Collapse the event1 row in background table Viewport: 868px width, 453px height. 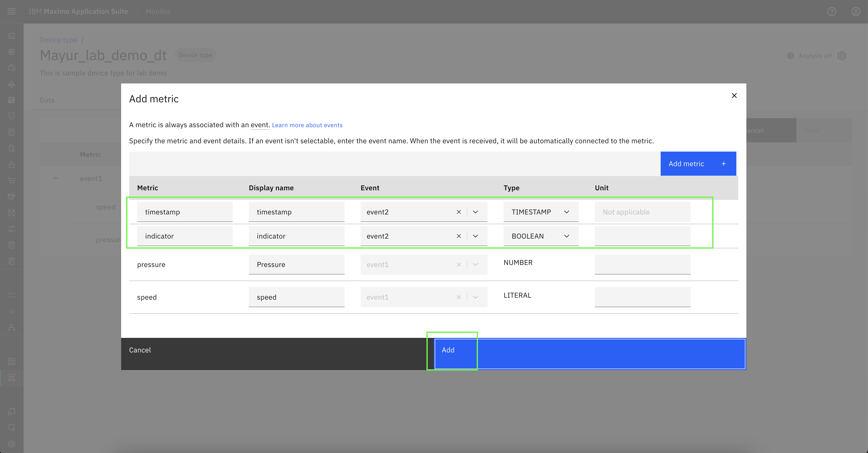click(56, 178)
